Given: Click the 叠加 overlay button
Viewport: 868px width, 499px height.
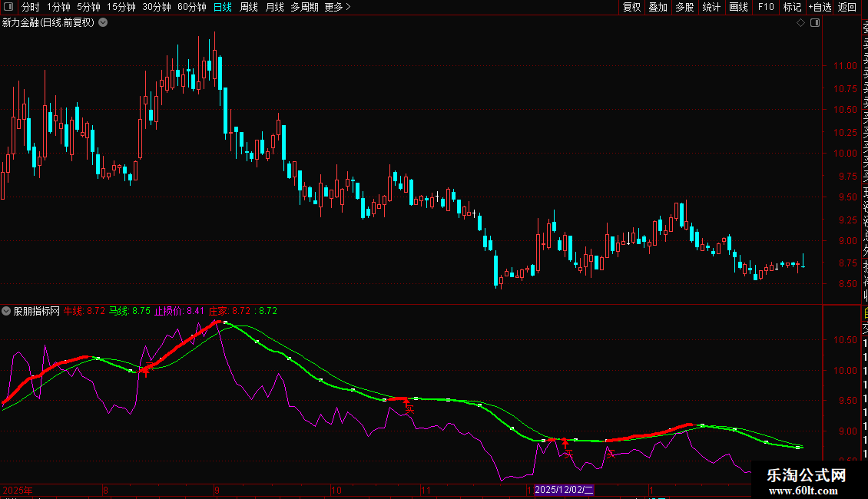Looking at the screenshot, I should click(658, 7).
